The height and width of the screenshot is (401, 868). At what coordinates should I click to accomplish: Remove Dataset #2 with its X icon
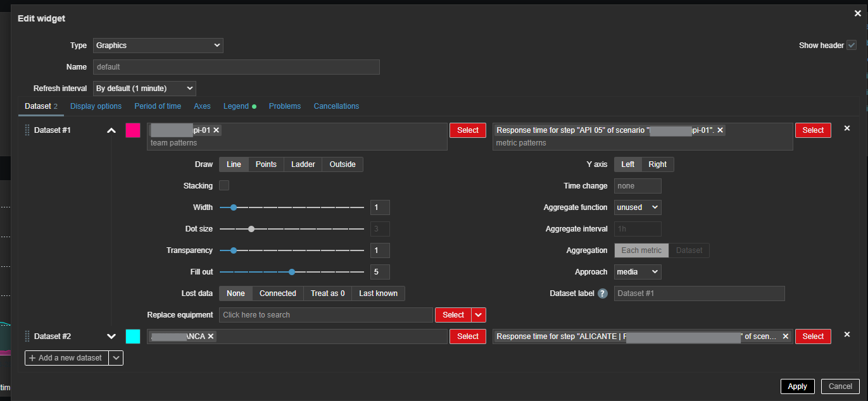(x=847, y=335)
